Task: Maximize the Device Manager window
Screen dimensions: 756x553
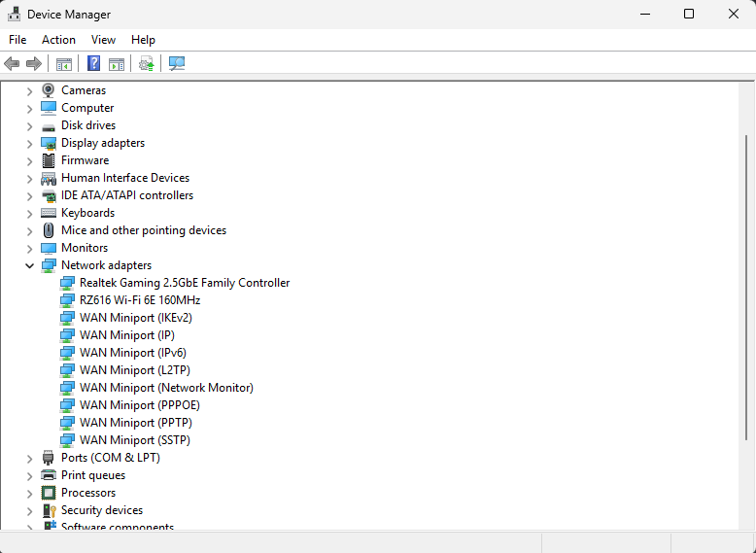Action: 689,14
